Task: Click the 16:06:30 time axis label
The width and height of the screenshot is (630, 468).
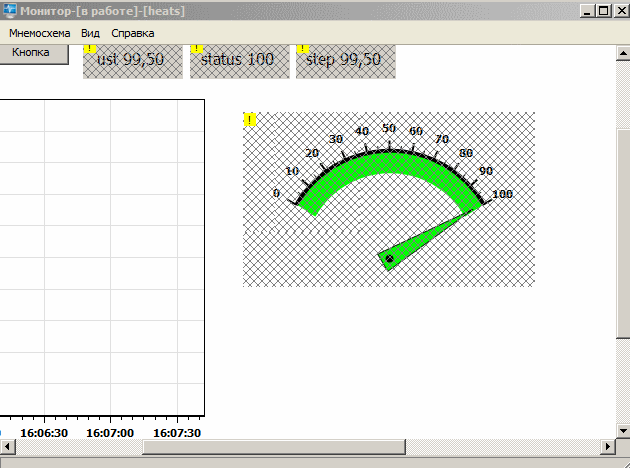Action: 44,433
